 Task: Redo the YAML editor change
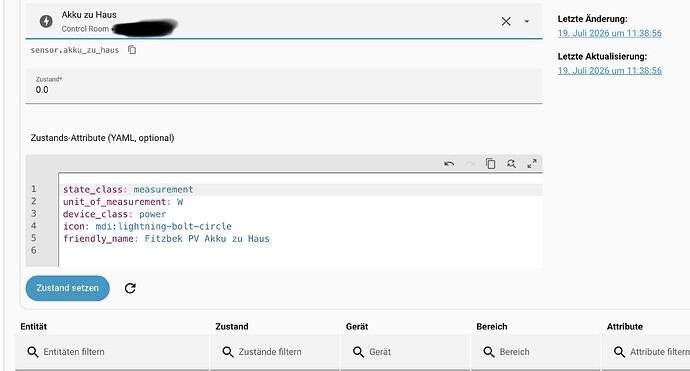pos(470,164)
